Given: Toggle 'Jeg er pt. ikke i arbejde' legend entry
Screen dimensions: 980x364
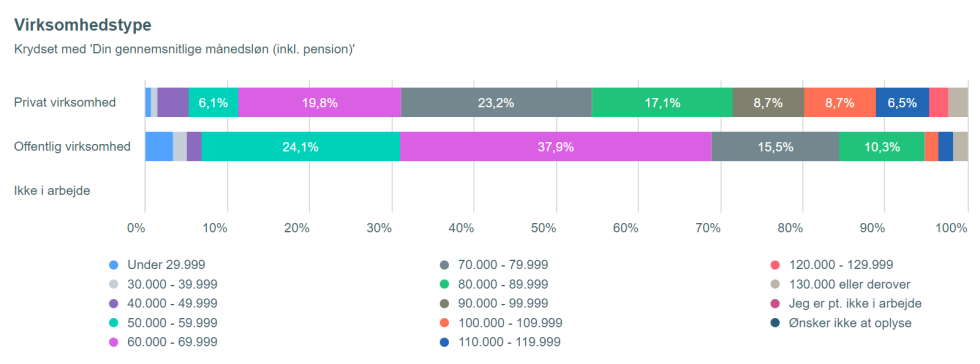Looking at the screenshot, I should click(x=846, y=303).
